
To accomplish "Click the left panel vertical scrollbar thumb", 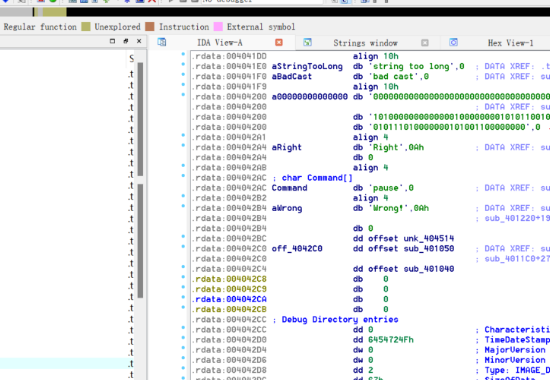I will point(140,119).
